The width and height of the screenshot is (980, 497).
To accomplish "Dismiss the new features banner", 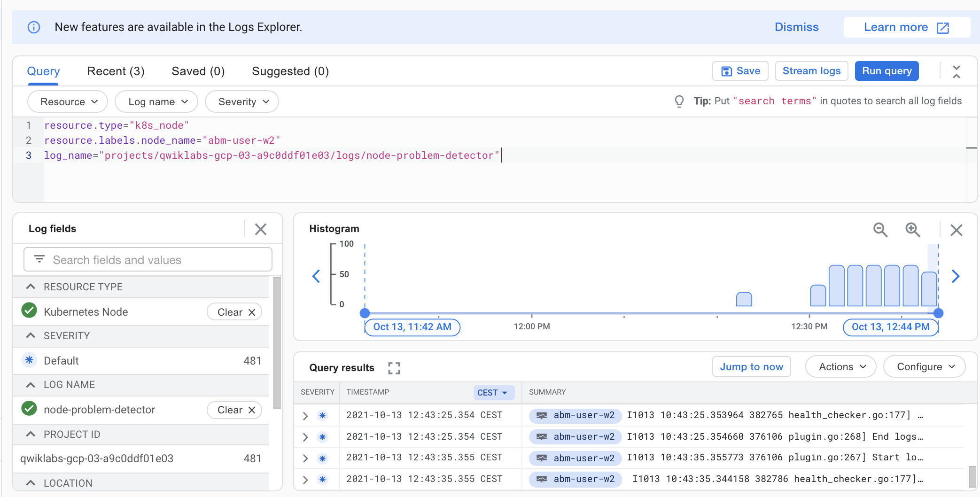I will click(x=796, y=27).
